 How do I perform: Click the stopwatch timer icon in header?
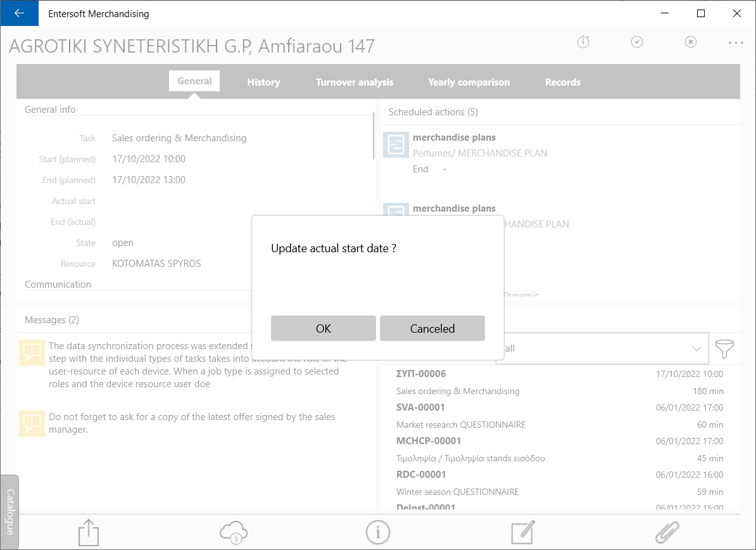pos(583,42)
